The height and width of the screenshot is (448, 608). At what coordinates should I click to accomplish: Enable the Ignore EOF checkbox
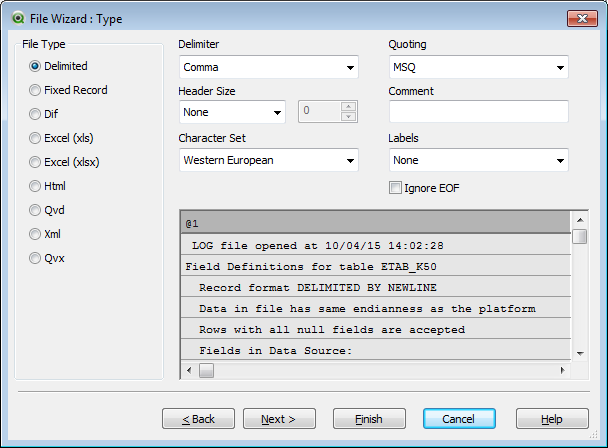point(395,187)
